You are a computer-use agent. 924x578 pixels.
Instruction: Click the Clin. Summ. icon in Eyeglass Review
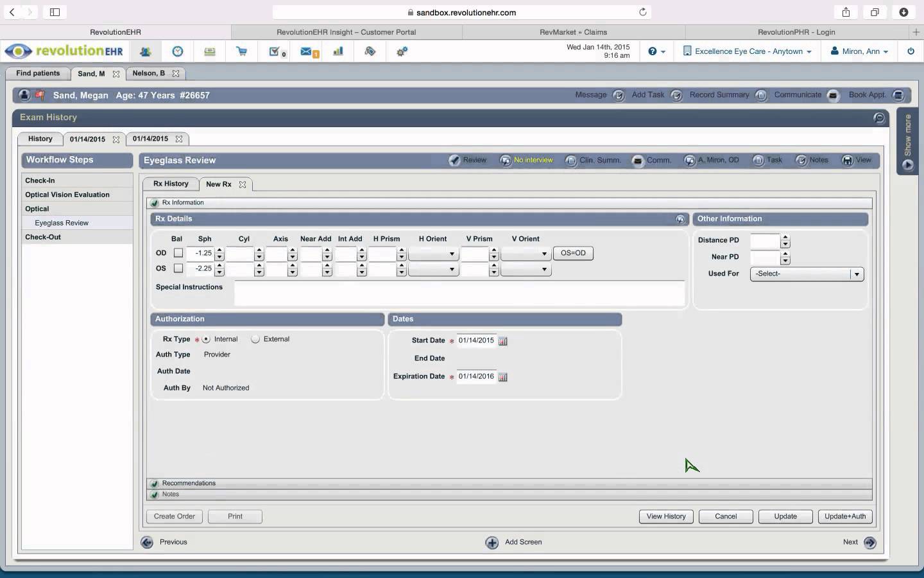coord(570,161)
